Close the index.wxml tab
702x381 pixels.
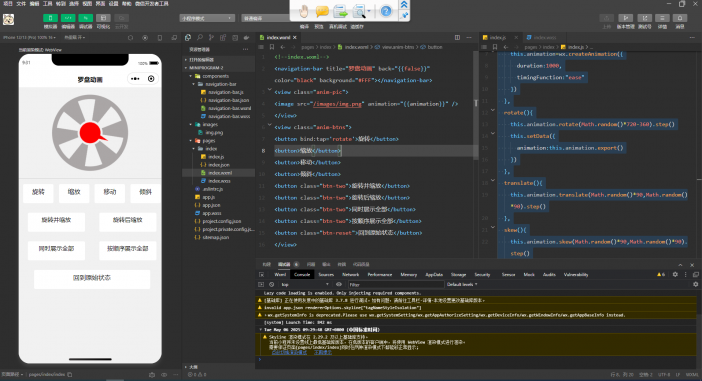pos(295,38)
